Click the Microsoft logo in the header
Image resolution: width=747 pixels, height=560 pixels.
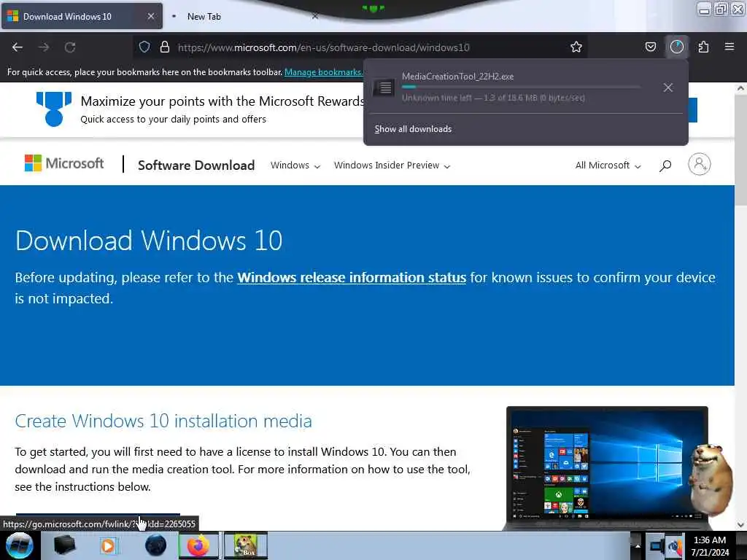pos(64,163)
